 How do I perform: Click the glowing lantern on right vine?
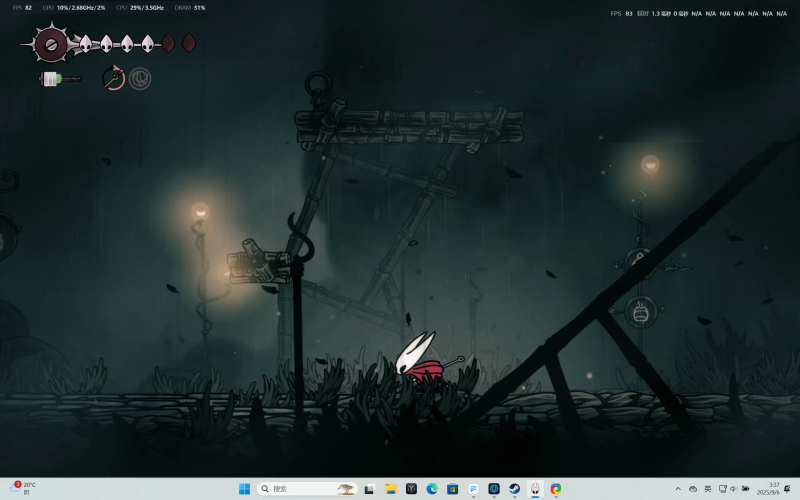[x=650, y=164]
